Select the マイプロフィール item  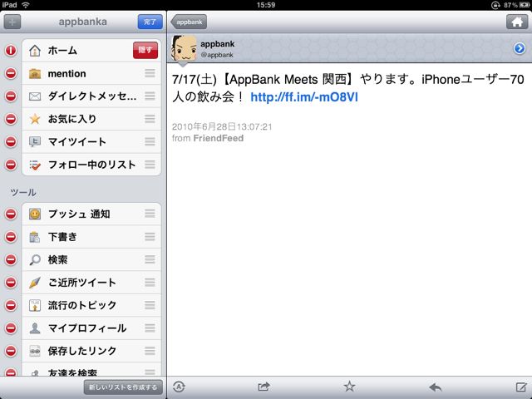tap(91, 328)
